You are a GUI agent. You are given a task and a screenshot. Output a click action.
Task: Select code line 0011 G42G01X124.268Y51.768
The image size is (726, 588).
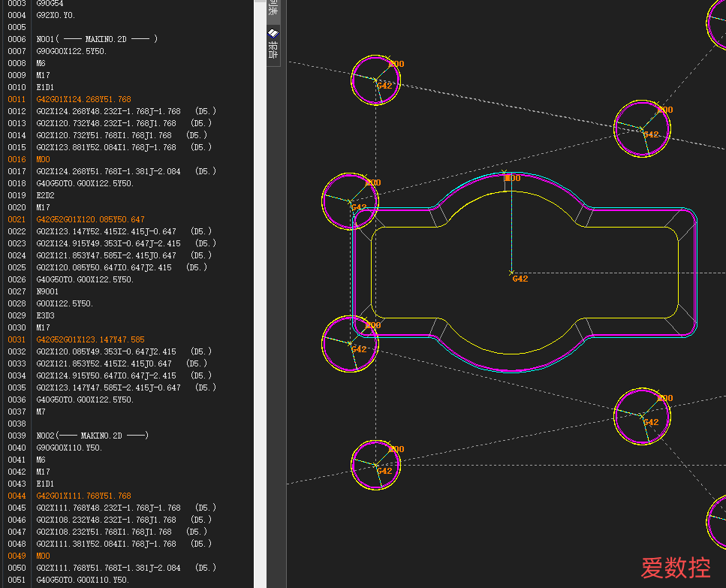coord(83,99)
